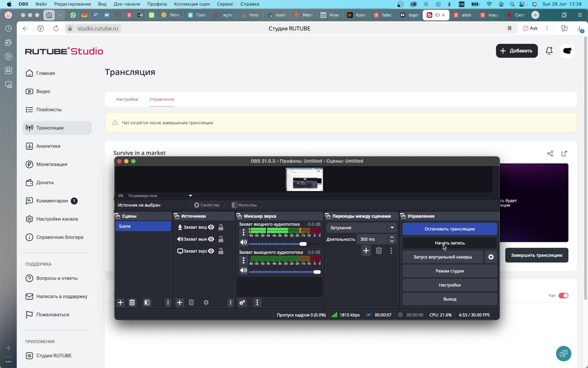Click Завершить трансляцию button
The height and width of the screenshot is (368, 588).
tap(537, 255)
